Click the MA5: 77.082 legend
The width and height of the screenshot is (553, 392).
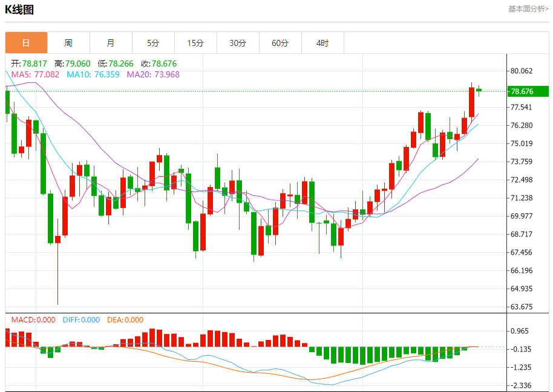[x=35, y=75]
